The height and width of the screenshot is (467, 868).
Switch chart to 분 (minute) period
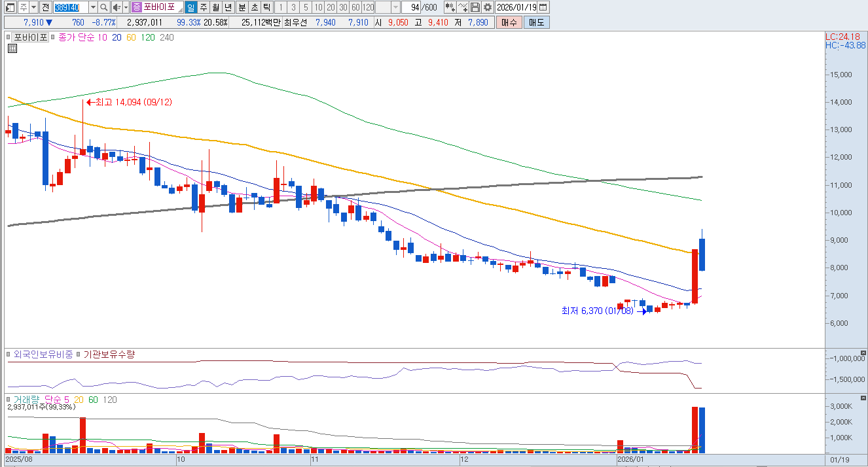click(x=241, y=7)
